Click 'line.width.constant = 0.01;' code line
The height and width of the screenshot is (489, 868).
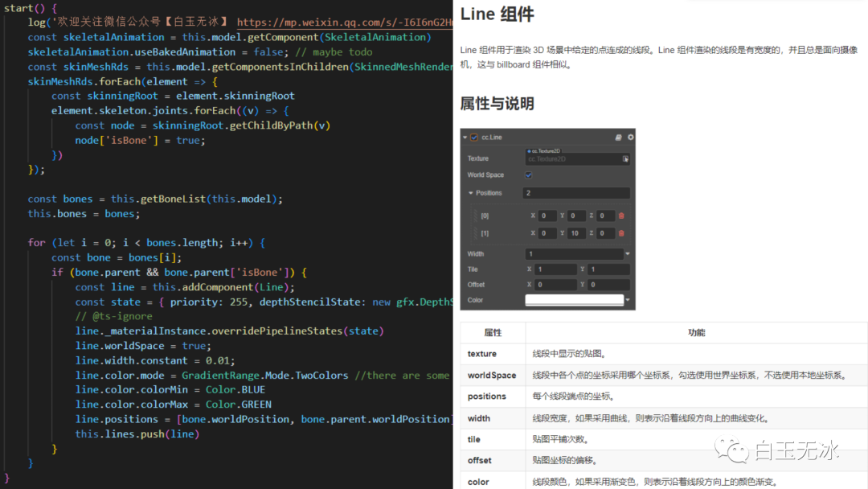click(x=155, y=360)
